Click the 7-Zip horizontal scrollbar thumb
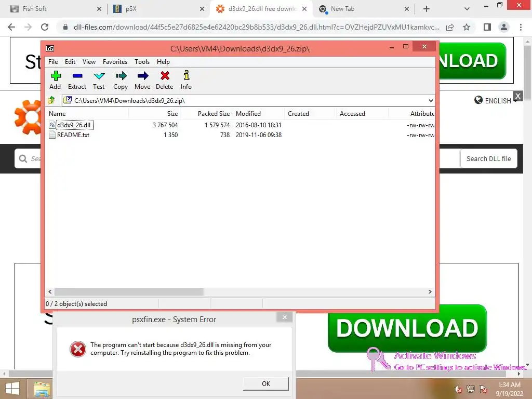Viewport: 532px width, 399px height. point(129,291)
